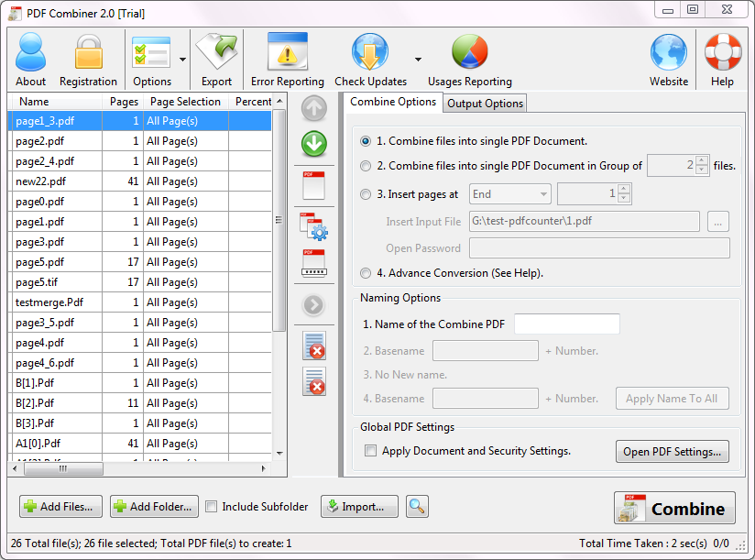Select A1[0].Pdf row
Viewport: 755px width, 560px height.
click(x=139, y=444)
